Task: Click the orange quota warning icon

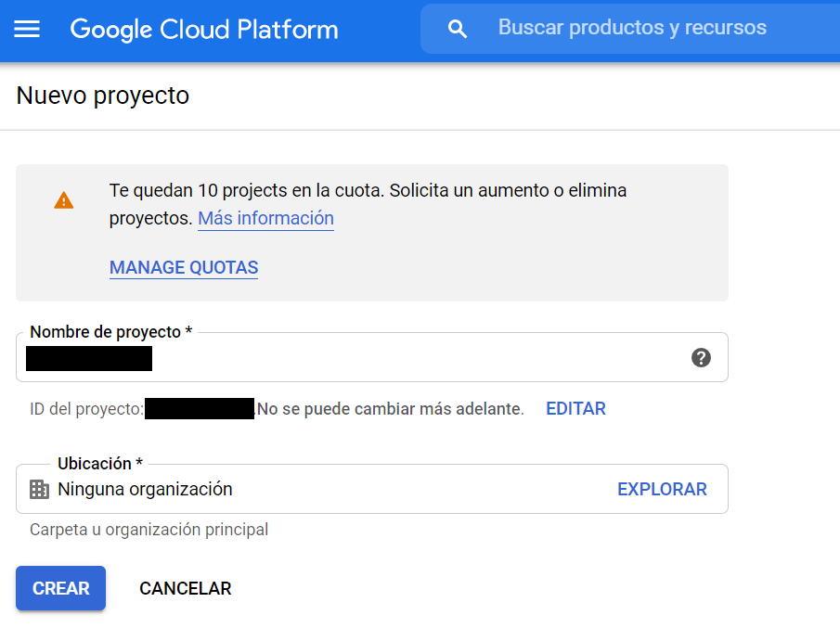Action: coord(64,200)
